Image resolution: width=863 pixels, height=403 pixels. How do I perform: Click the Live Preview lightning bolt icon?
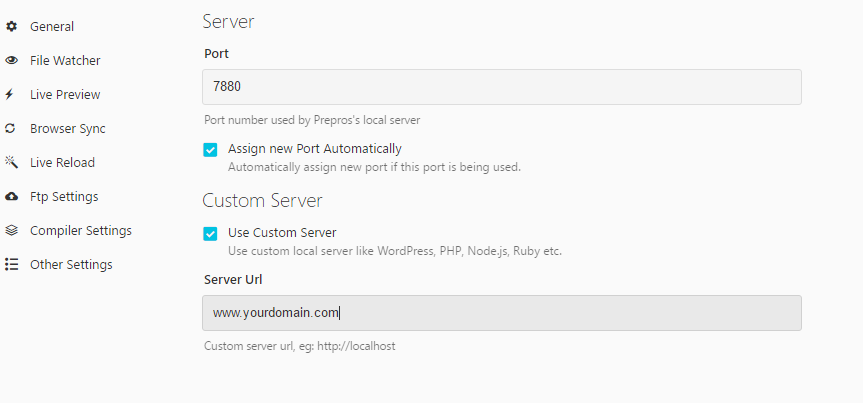9,95
